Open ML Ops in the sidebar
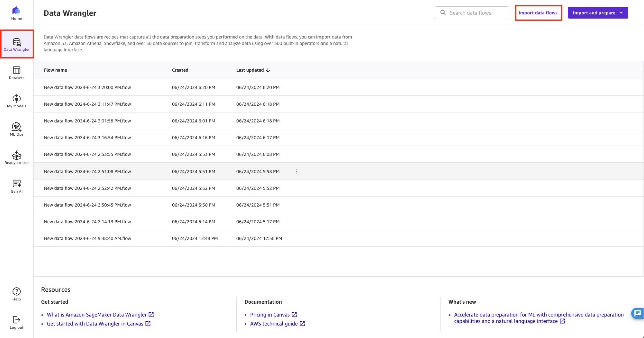The image size is (644, 338). pyautogui.click(x=17, y=129)
